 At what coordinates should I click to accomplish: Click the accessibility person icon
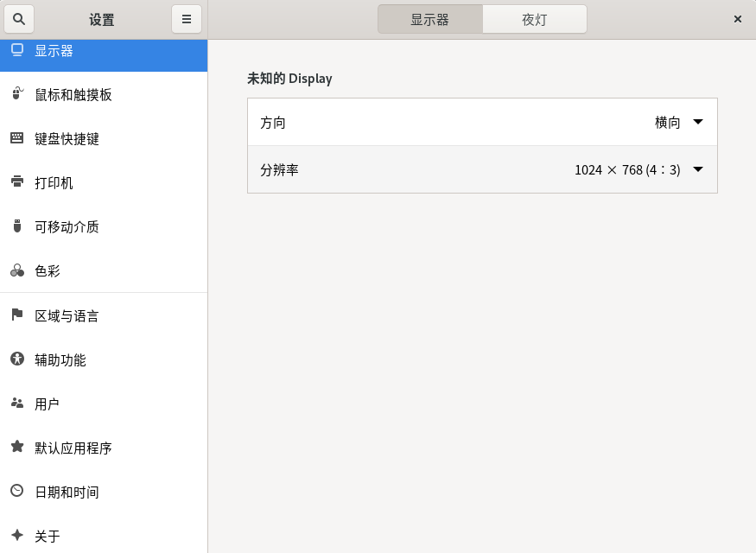pos(16,359)
